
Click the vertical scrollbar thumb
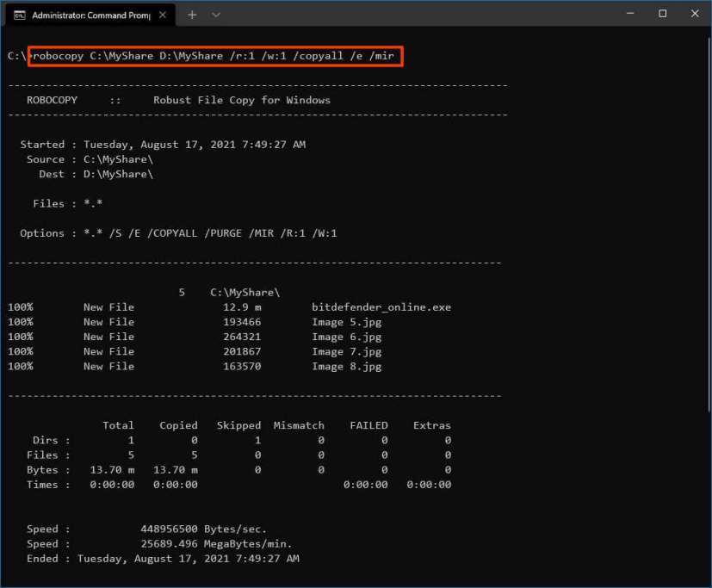click(x=709, y=225)
